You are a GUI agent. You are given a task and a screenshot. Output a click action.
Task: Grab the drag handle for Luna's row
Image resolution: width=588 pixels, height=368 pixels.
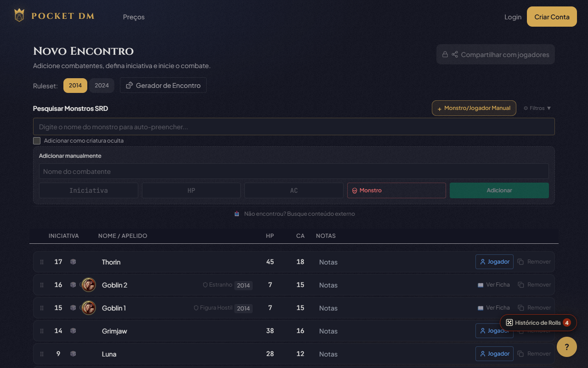(42, 354)
